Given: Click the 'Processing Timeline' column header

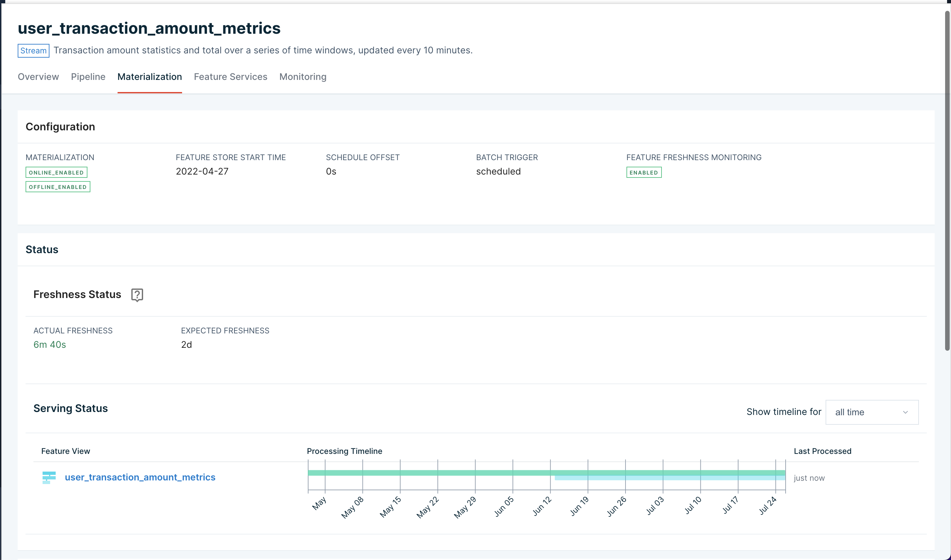Looking at the screenshot, I should pos(345,451).
